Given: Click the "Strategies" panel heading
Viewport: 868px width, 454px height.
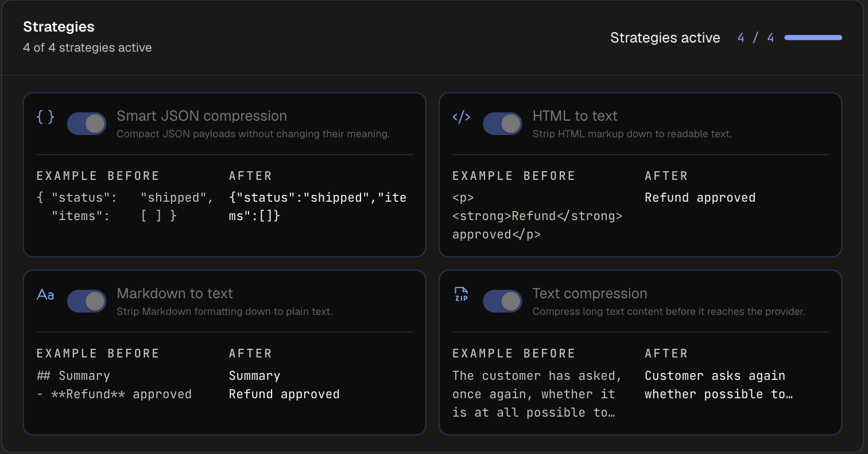Looking at the screenshot, I should pos(59,27).
